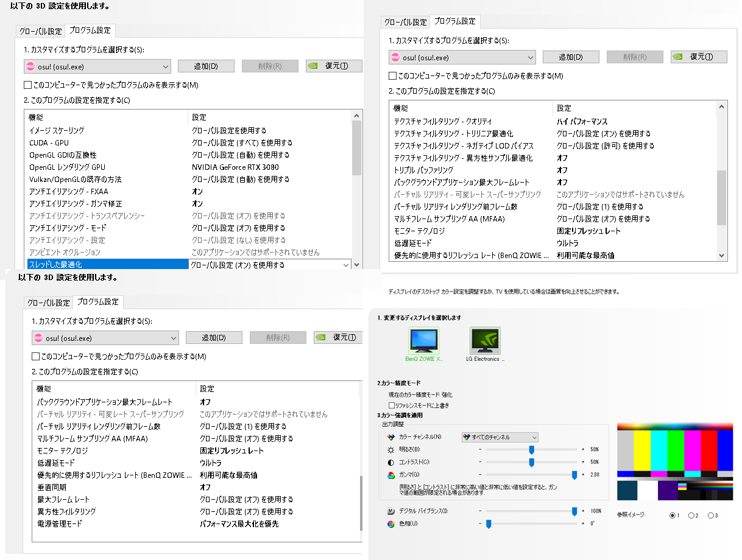Select the アンチエイリアシング - ガンマ修正 row
This screenshot has height=560, width=742.
tap(189, 203)
